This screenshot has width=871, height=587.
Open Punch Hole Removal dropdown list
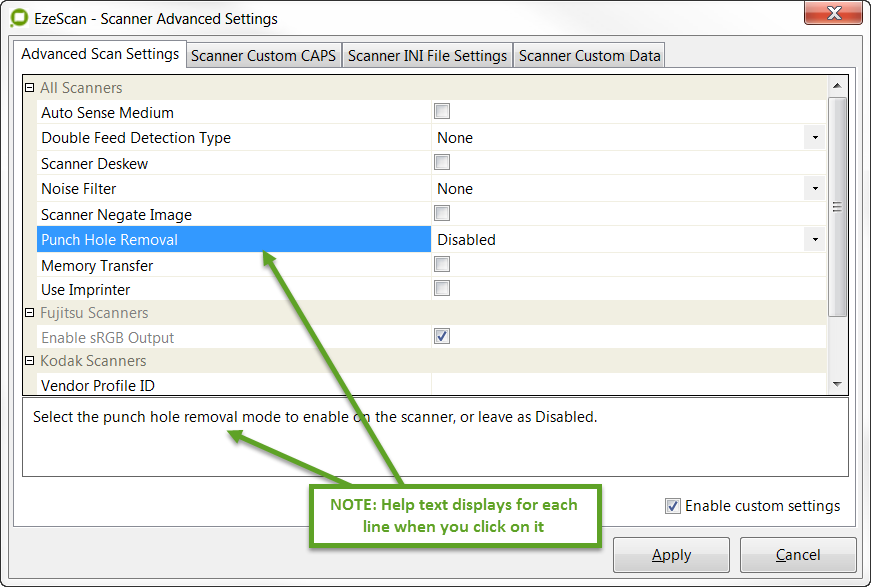(815, 240)
